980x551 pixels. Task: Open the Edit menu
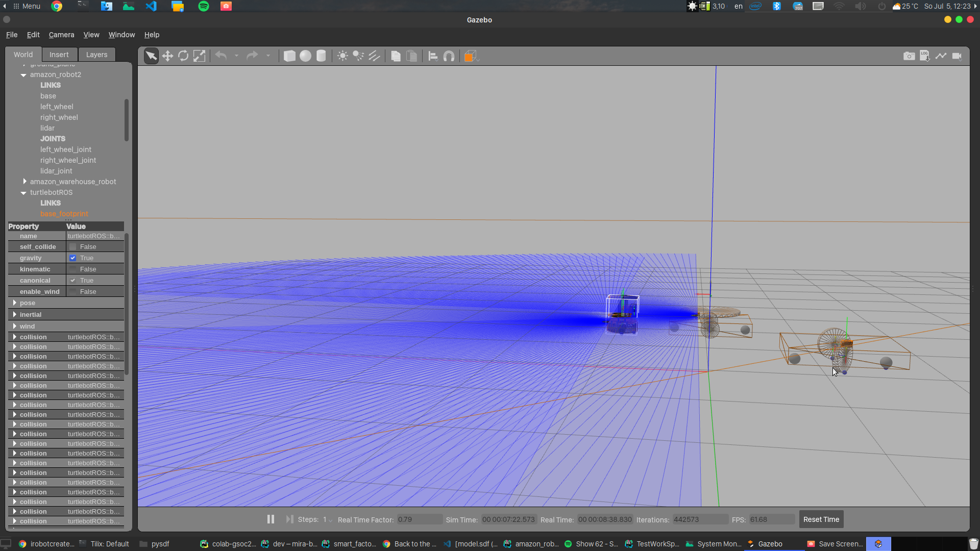tap(32, 34)
